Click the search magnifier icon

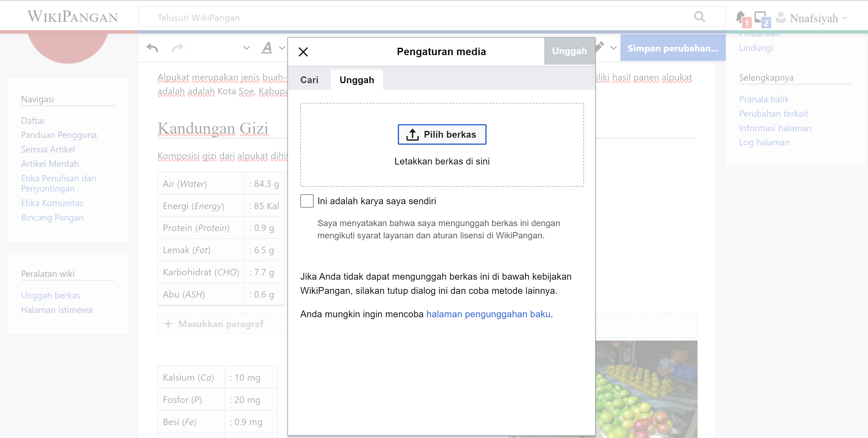click(700, 17)
